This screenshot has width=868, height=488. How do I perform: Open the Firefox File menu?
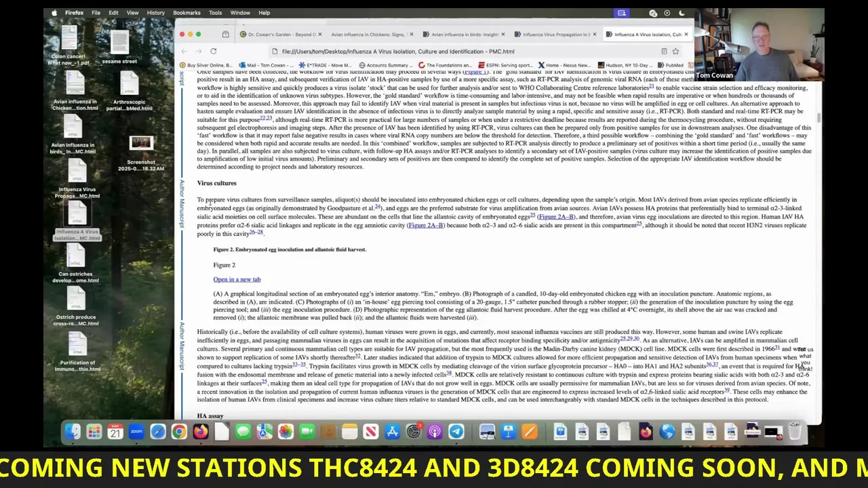(96, 13)
